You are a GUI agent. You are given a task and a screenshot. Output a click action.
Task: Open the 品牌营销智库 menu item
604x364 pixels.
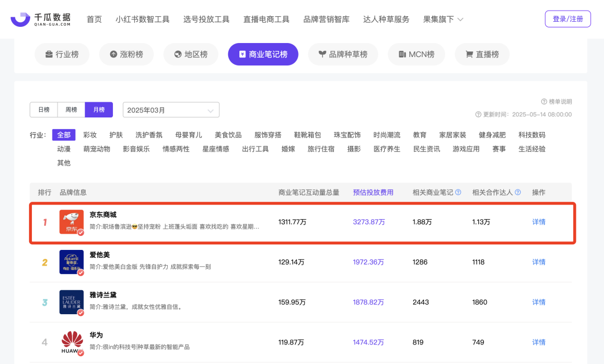point(325,18)
